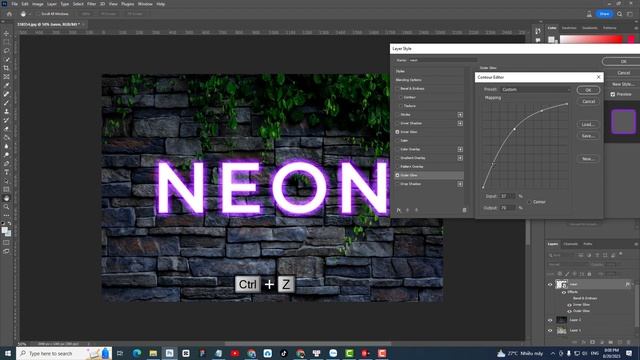Screen dimensions: 640x360
Task: Select the Healing Brush tool
Action: tap(6, 94)
